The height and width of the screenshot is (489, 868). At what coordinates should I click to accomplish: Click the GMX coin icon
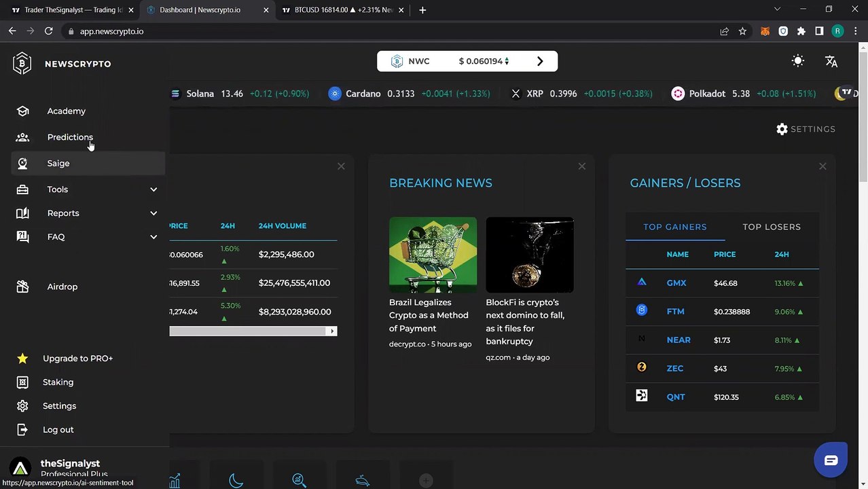[x=642, y=282]
